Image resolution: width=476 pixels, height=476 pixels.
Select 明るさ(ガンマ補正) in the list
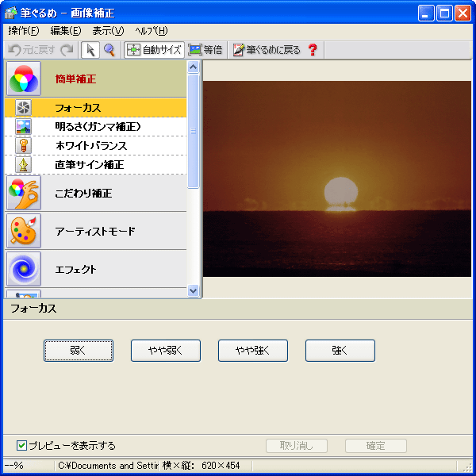click(98, 127)
